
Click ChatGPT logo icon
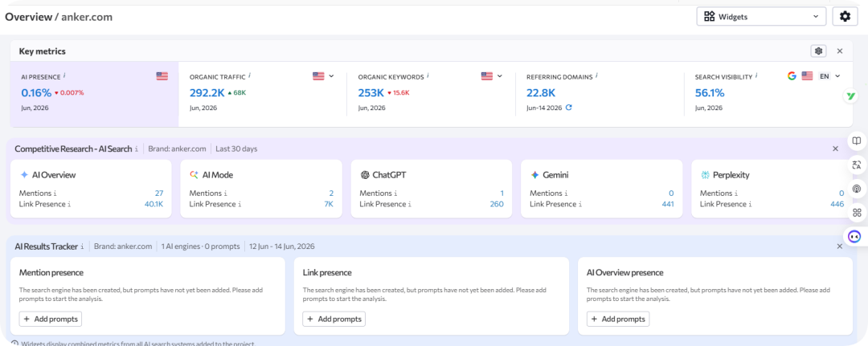[365, 175]
